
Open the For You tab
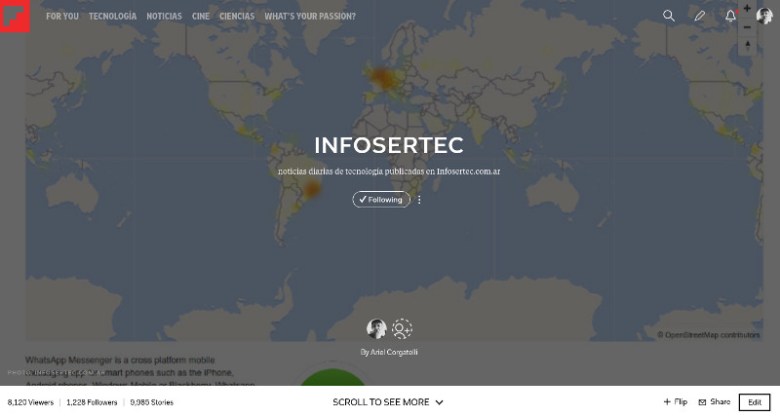[x=62, y=16]
